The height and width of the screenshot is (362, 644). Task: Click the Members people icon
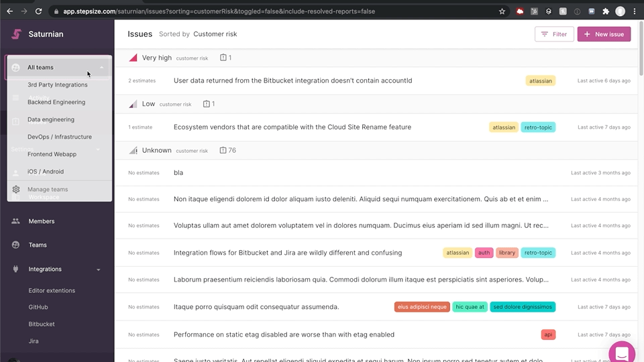coord(16,221)
